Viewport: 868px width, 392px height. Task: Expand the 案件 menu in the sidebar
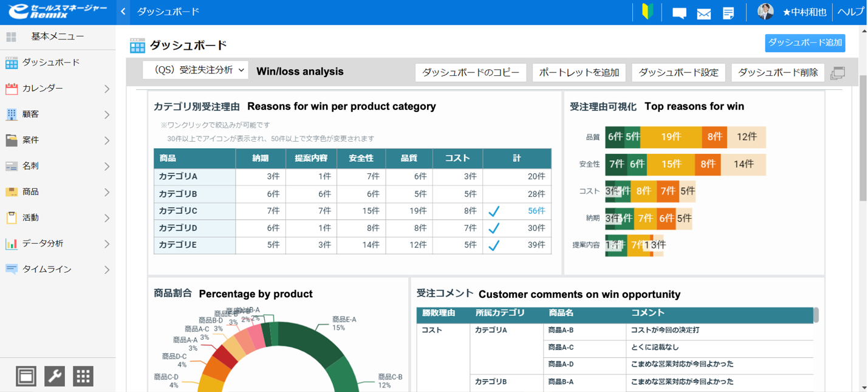point(58,140)
